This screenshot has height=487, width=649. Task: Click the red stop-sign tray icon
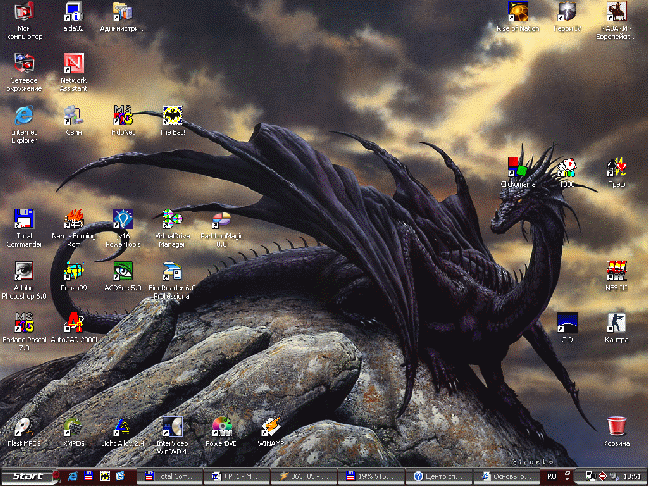[602, 477]
